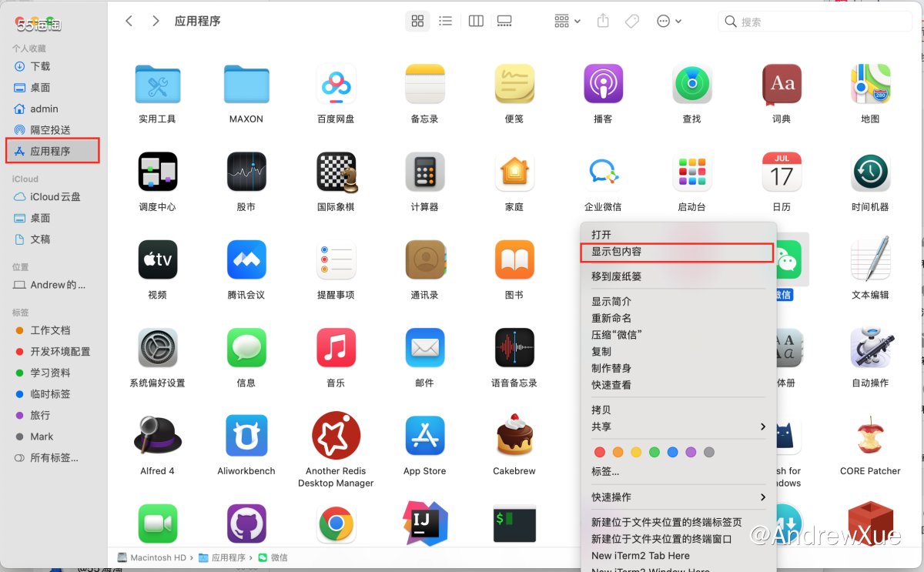Choose 重新命名 in the context menu
The image size is (924, 572).
click(x=678, y=318)
